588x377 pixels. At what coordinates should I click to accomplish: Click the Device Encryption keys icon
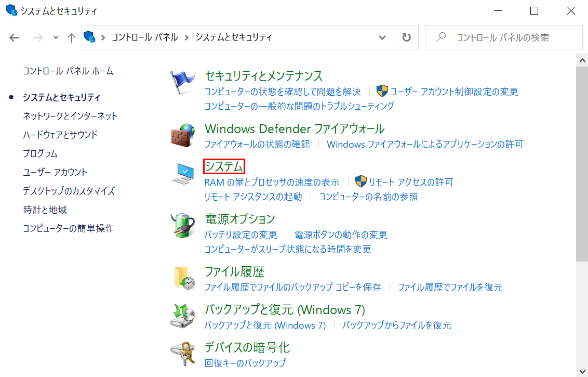[183, 354]
